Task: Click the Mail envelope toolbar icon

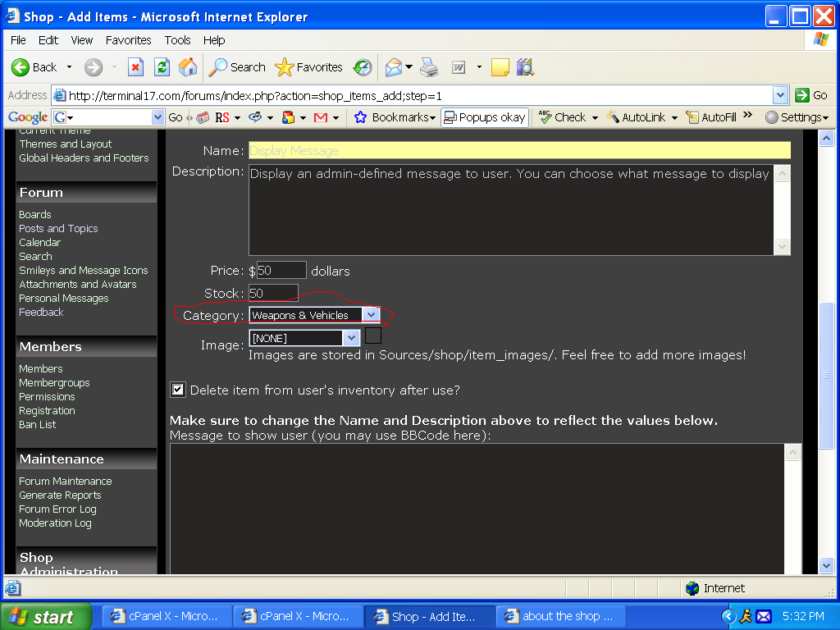Action: pyautogui.click(x=395, y=67)
